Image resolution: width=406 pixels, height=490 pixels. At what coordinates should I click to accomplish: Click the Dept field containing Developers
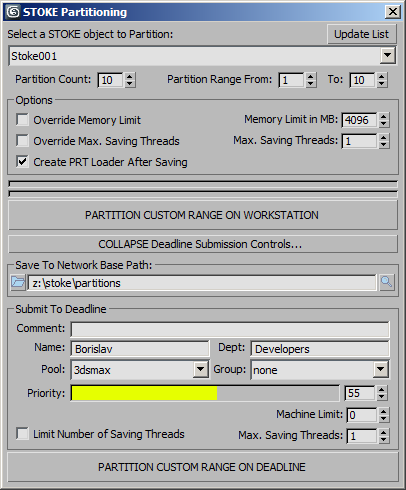point(320,349)
